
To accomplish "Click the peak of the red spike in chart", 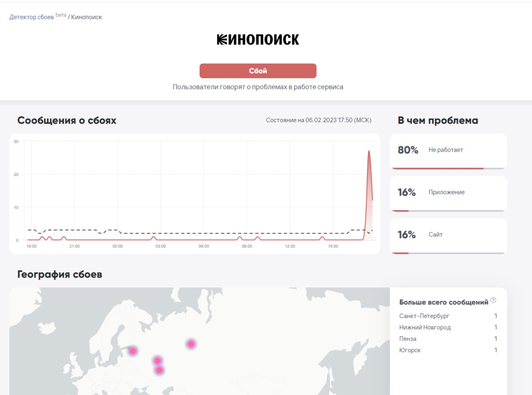I will tap(369, 151).
